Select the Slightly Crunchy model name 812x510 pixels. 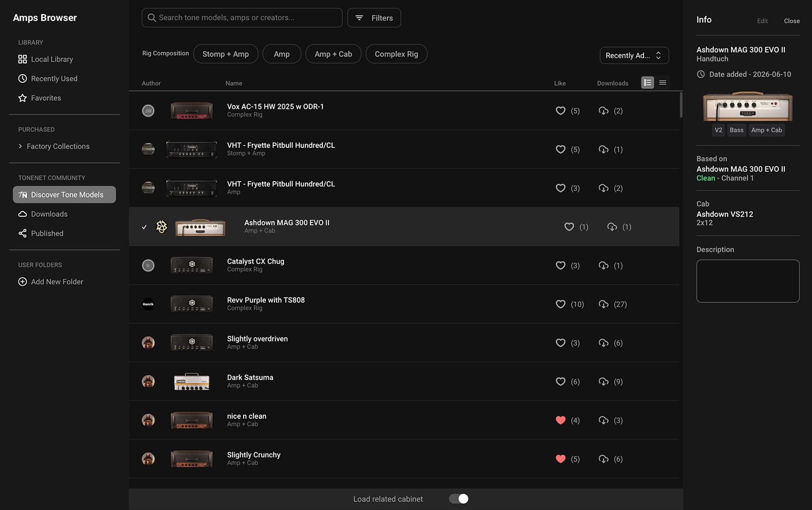click(x=254, y=455)
